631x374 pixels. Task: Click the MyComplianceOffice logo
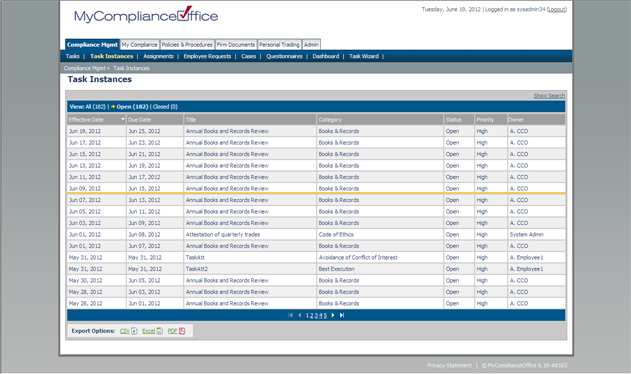pyautogui.click(x=146, y=14)
